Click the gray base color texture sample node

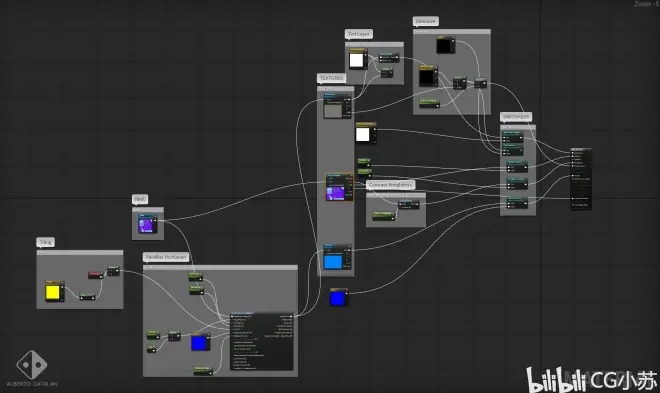337,105
